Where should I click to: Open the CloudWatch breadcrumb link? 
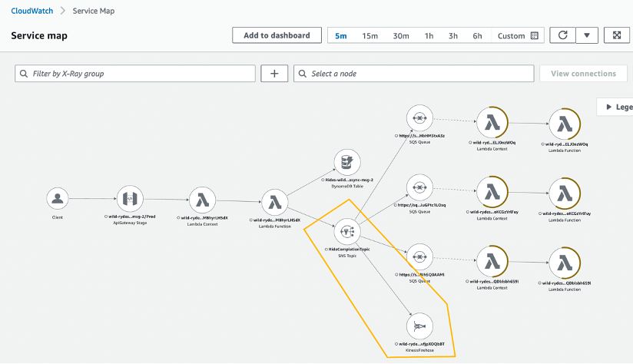[32, 11]
